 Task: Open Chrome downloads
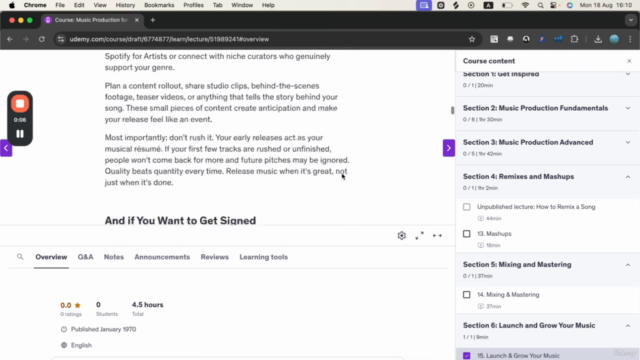click(x=598, y=39)
